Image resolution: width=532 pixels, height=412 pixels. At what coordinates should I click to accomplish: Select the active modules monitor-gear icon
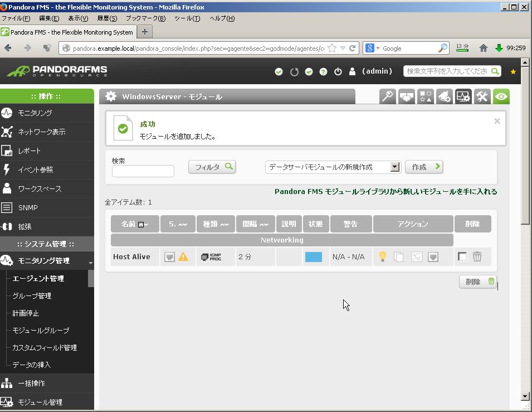point(463,96)
